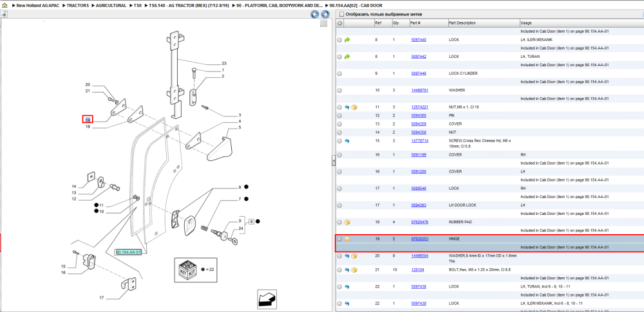Image resolution: width=644 pixels, height=312 pixels.
Task: Click callout number 24 in diagram
Action: 241,228
